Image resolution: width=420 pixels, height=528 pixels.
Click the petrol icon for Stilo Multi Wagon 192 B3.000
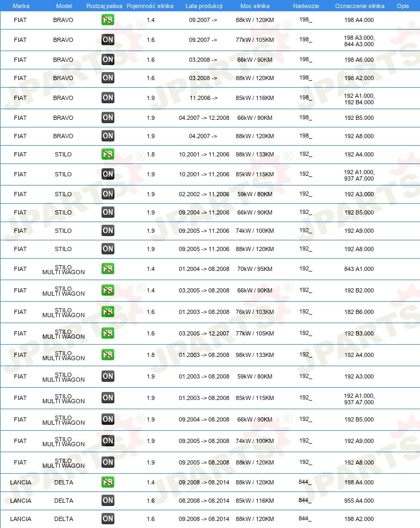point(107,333)
